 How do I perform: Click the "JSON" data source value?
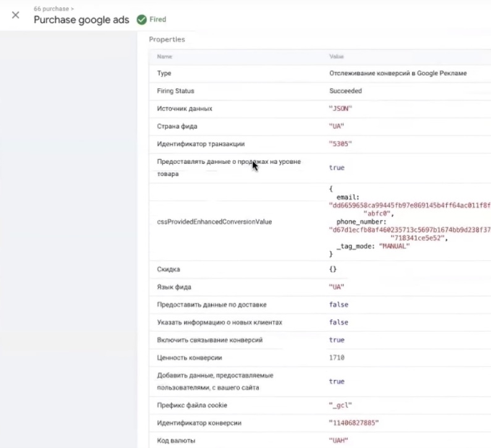[x=340, y=109]
